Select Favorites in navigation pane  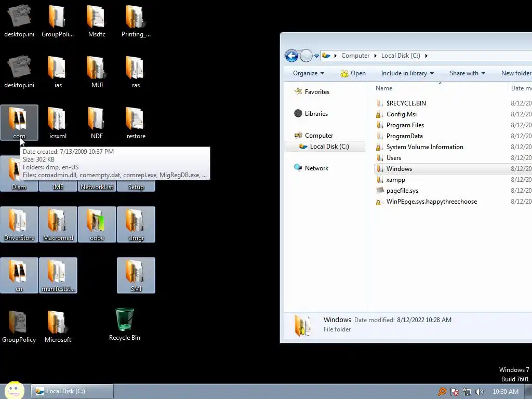(317, 92)
